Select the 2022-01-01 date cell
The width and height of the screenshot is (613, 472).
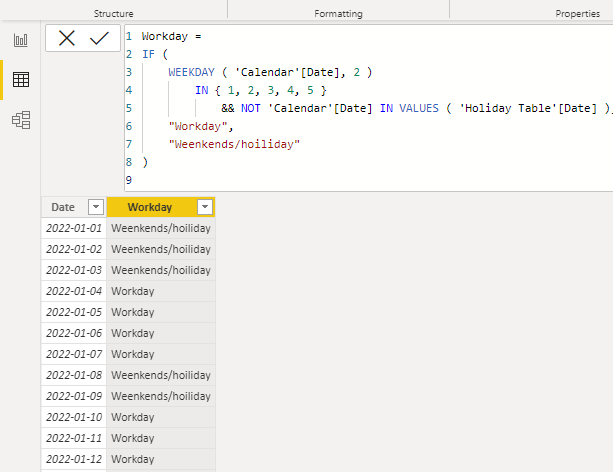coord(74,228)
